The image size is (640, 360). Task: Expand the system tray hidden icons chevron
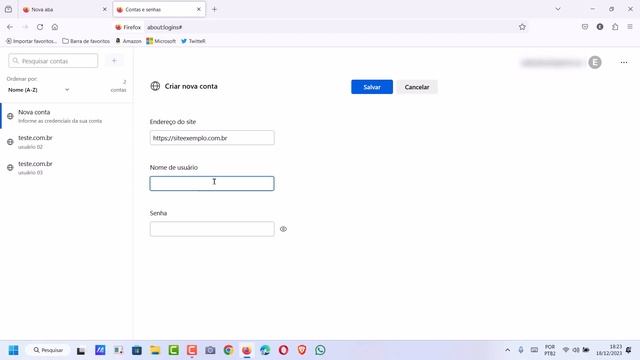507,350
